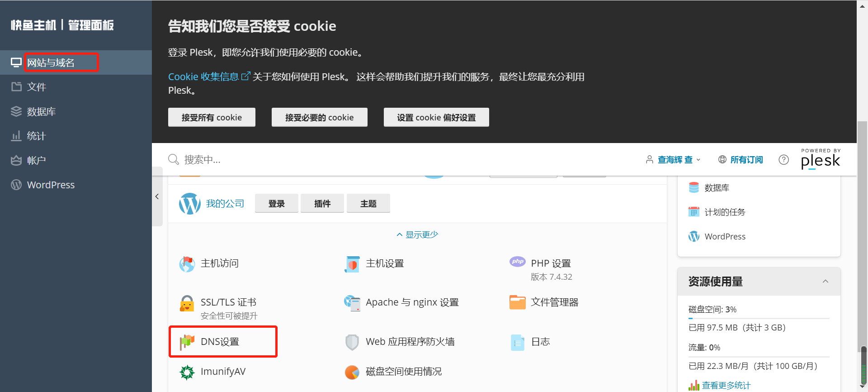Open the ImunifyAV icon
The width and height of the screenshot is (868, 392).
click(x=187, y=372)
